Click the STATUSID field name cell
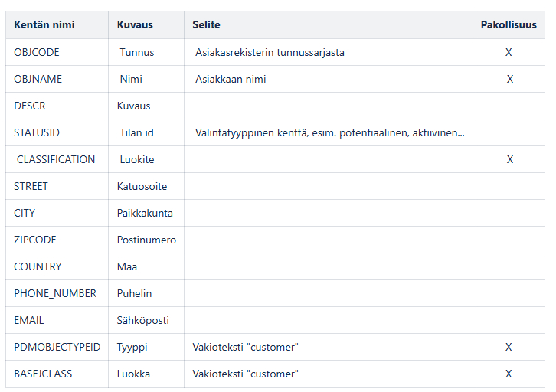Image resolution: width=556 pixels, height=392 pixels. tap(37, 132)
